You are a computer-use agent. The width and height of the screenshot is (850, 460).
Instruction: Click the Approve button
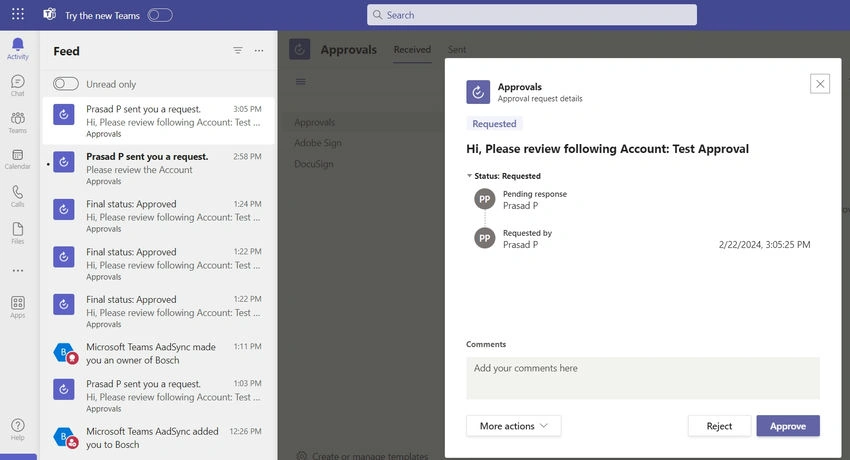click(788, 426)
